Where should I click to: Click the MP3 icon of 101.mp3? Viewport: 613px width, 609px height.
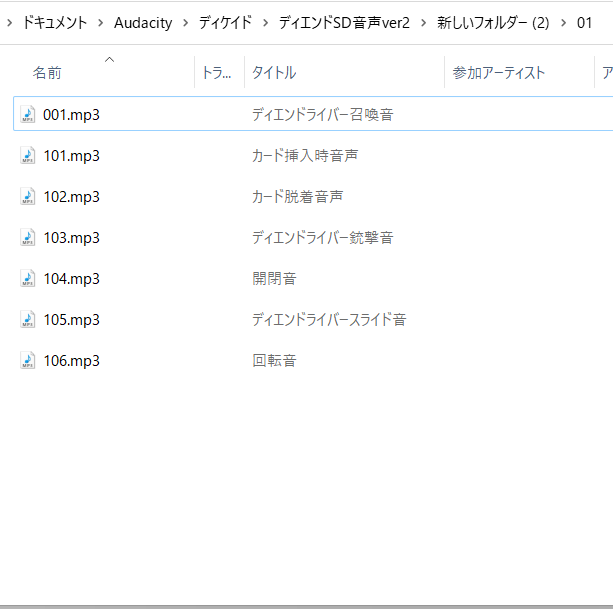pyautogui.click(x=28, y=155)
